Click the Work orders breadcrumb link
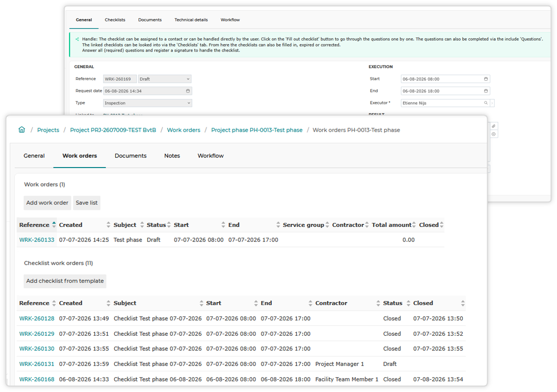This screenshot has width=557, height=392. (184, 130)
